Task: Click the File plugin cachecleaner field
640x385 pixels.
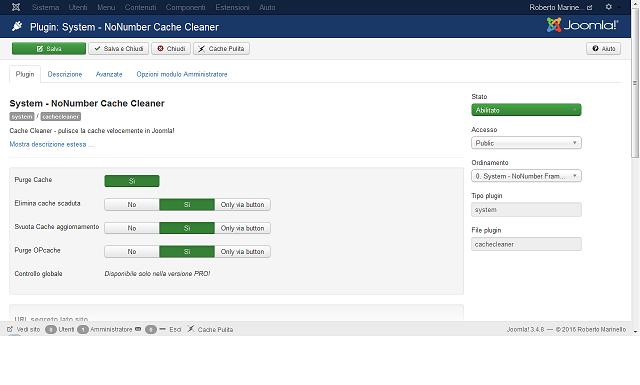Action: click(x=526, y=244)
